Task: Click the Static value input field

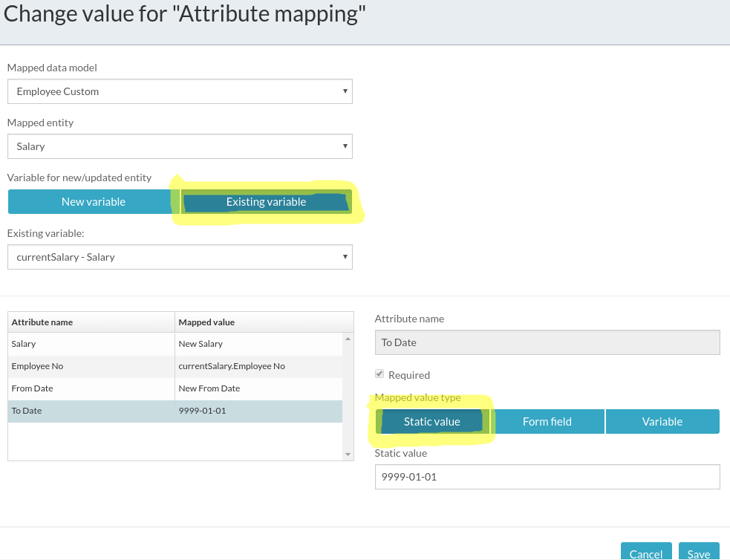Action: [547, 477]
